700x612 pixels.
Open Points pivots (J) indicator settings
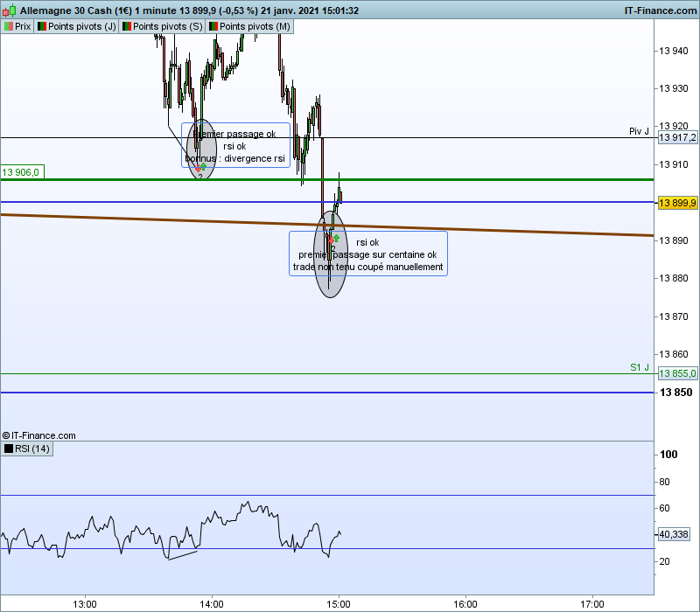[76, 26]
